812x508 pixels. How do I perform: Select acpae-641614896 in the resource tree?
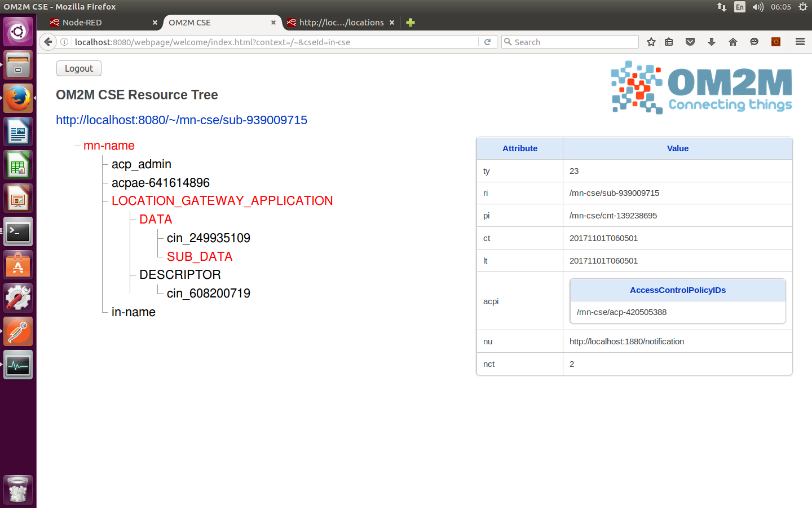coord(161,183)
